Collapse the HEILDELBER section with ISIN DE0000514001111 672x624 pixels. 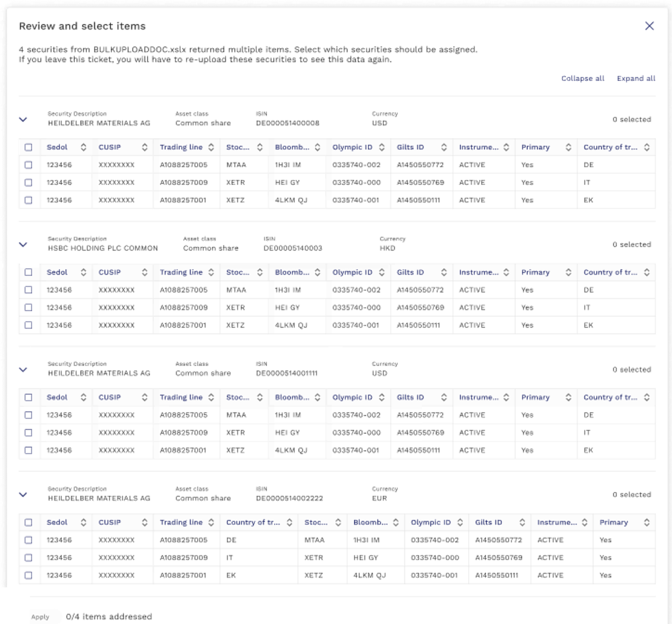tap(23, 369)
